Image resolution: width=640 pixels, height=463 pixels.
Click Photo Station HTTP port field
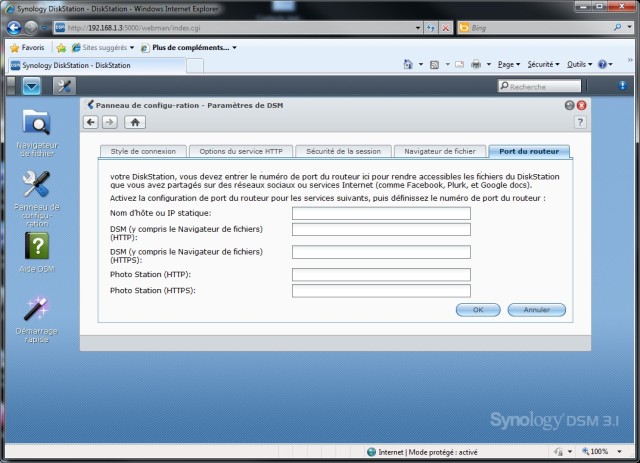tap(381, 274)
